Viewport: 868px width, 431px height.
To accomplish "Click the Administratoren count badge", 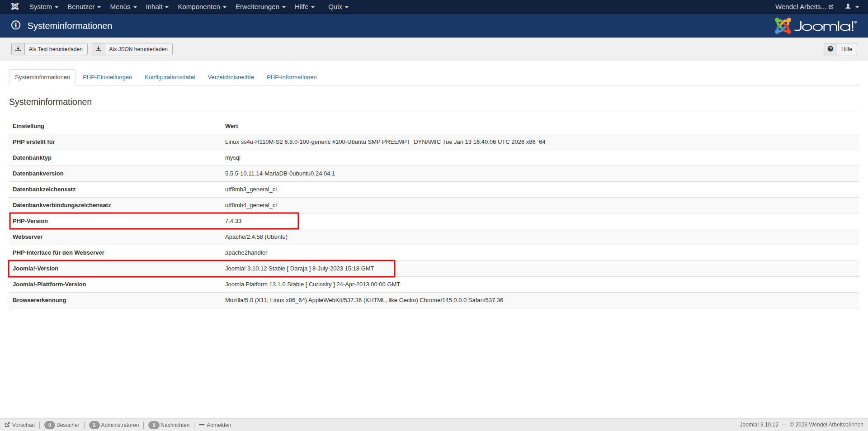I will (94, 425).
